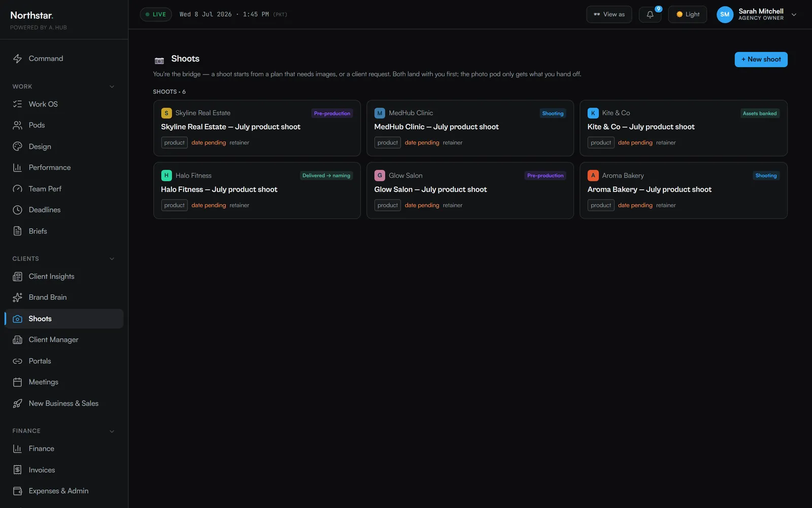Click the New shoot button
Viewport: 812px width, 508px height.
click(761, 59)
